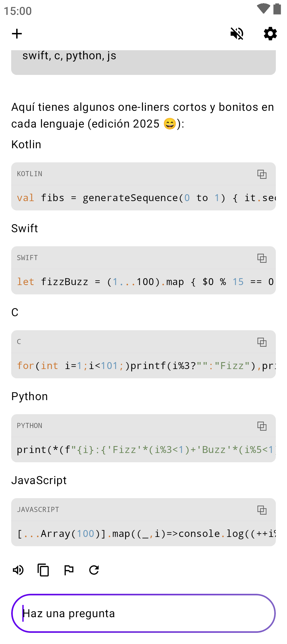Tap the C for-loop code line

143,366
